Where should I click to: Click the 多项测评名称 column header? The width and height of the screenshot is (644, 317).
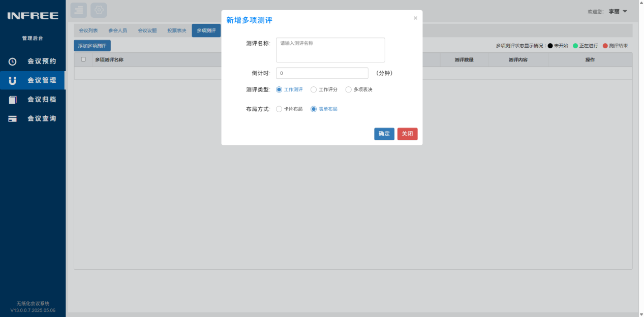(109, 60)
